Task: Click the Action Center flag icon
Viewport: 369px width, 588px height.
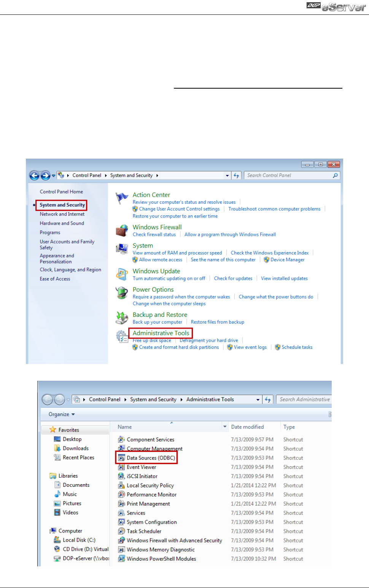Action: [x=122, y=198]
